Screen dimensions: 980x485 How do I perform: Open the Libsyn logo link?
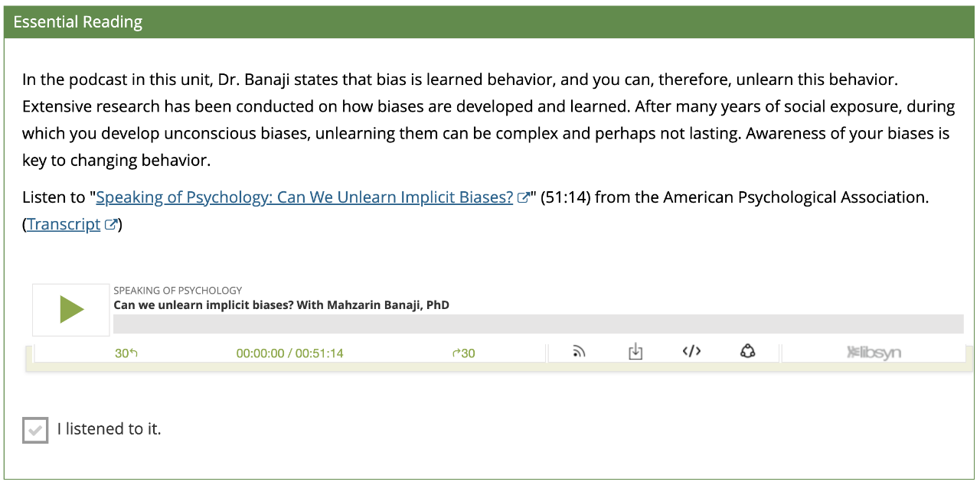click(x=874, y=353)
